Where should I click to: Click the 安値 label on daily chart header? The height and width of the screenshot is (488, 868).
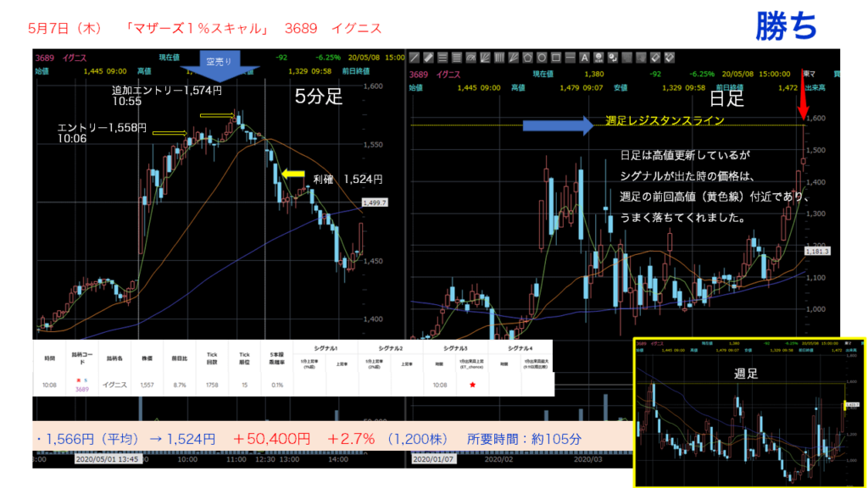click(620, 88)
